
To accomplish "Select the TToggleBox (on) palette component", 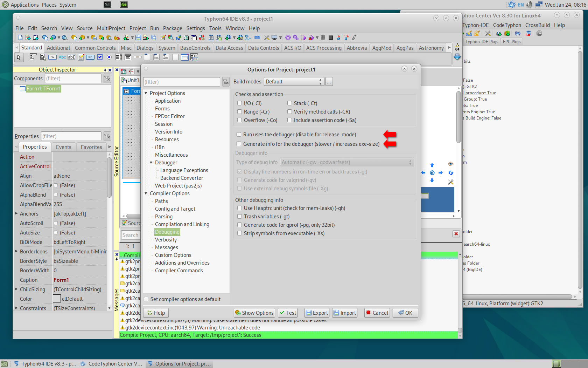I will [90, 57].
